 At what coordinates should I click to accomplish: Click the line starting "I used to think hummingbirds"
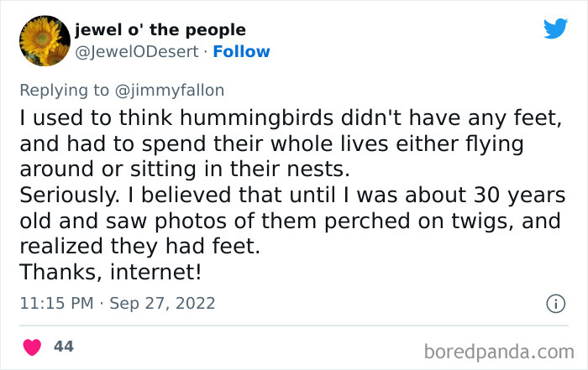pos(289,119)
